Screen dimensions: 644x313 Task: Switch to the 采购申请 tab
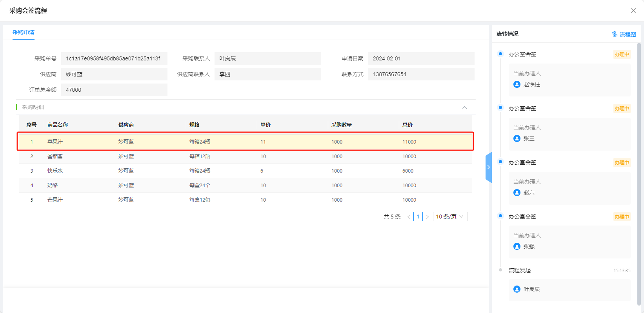pos(24,32)
